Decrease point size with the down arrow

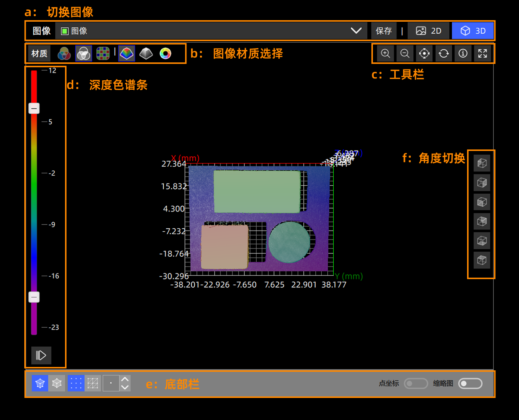tap(125, 387)
